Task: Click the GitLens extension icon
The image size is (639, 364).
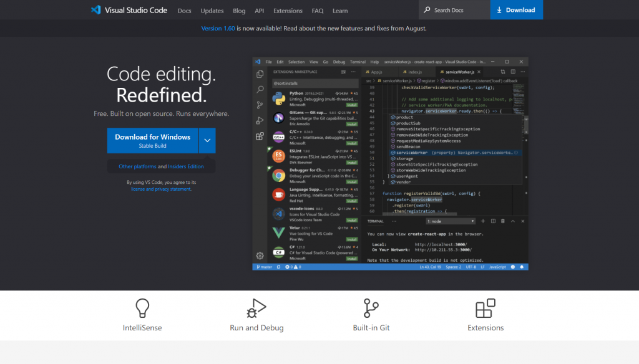Action: point(279,118)
